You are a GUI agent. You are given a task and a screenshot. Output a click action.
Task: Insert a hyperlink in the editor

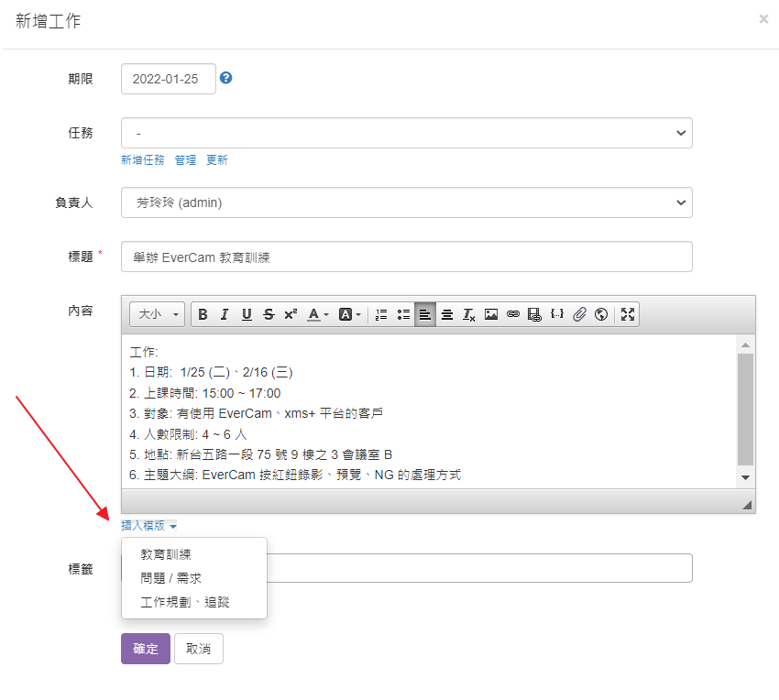pos(512,314)
